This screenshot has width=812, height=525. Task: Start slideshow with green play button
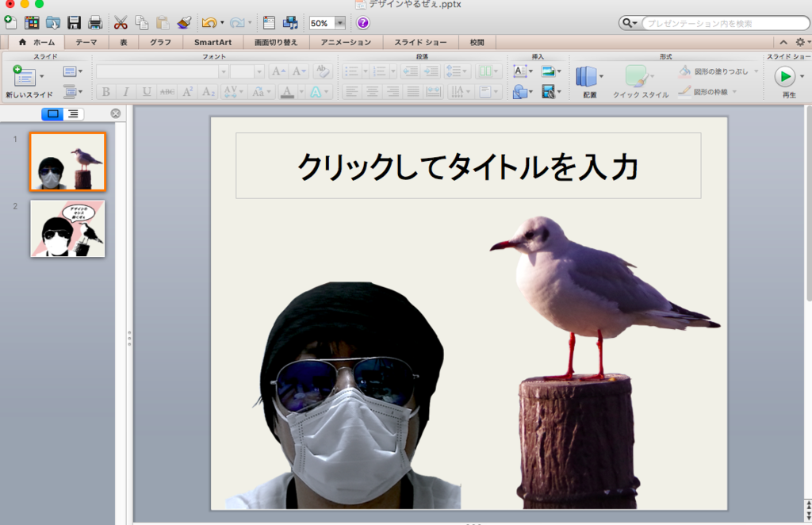[x=785, y=77]
